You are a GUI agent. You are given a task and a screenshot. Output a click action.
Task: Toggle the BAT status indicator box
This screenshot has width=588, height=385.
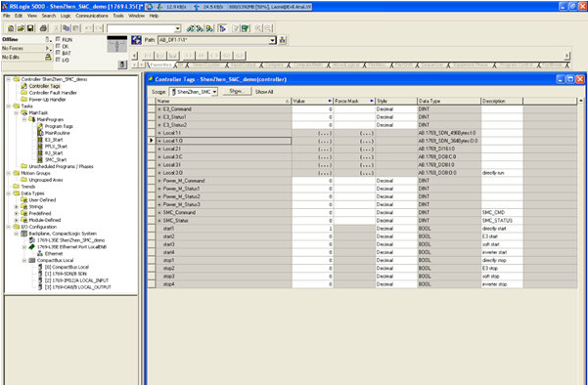[58, 53]
